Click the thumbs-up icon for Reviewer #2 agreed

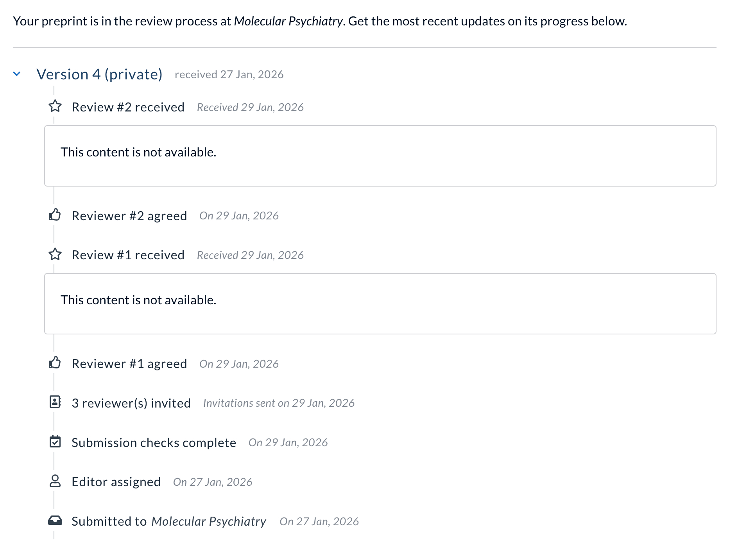pyautogui.click(x=55, y=215)
